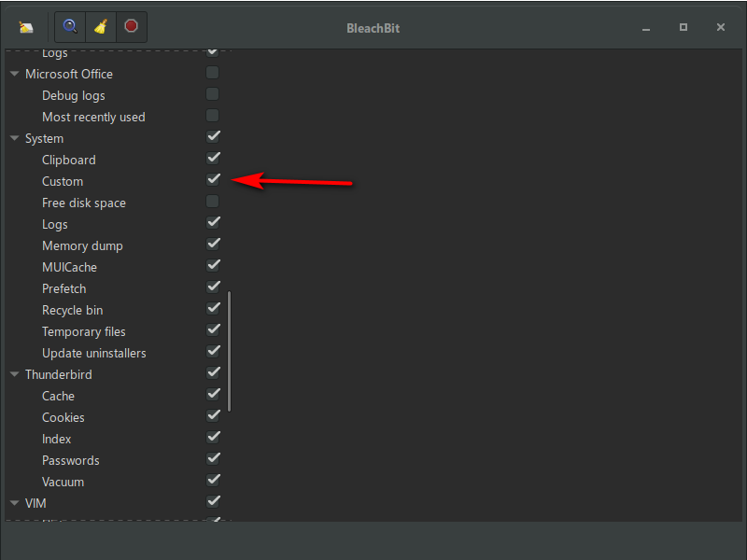Select the Passwords item
The height and width of the screenshot is (560, 747).
pos(71,460)
